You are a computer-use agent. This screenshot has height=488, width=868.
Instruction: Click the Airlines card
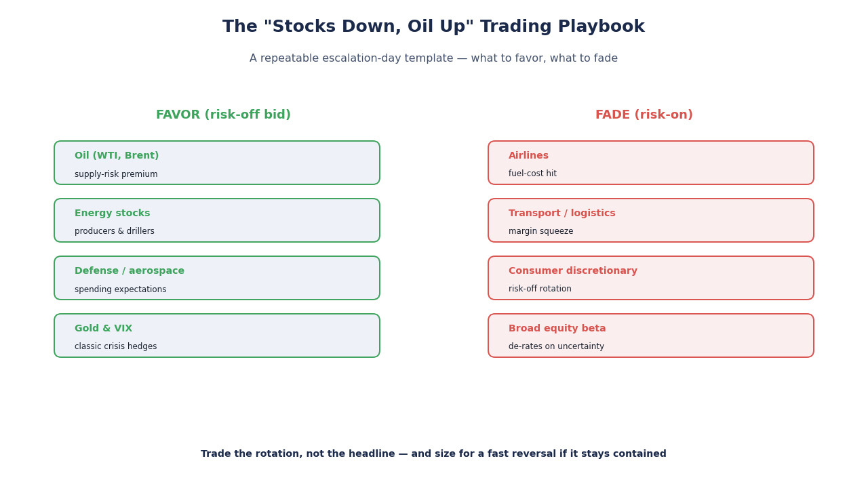point(651,163)
